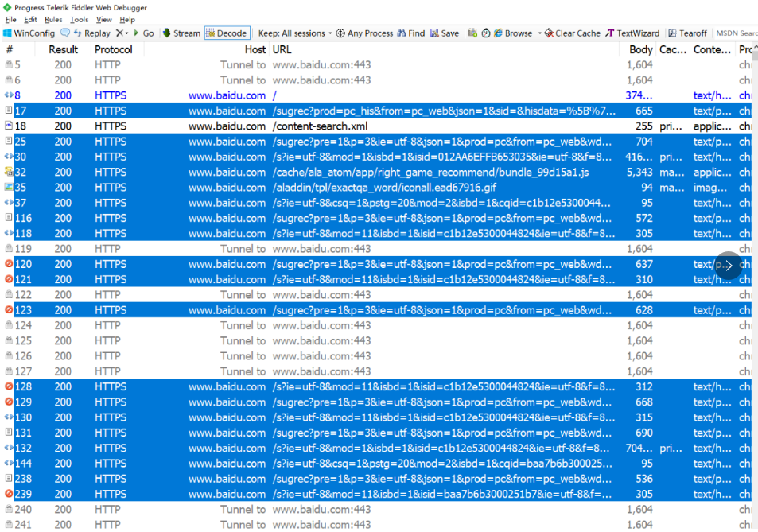Open the WinConfig tool

click(x=29, y=33)
